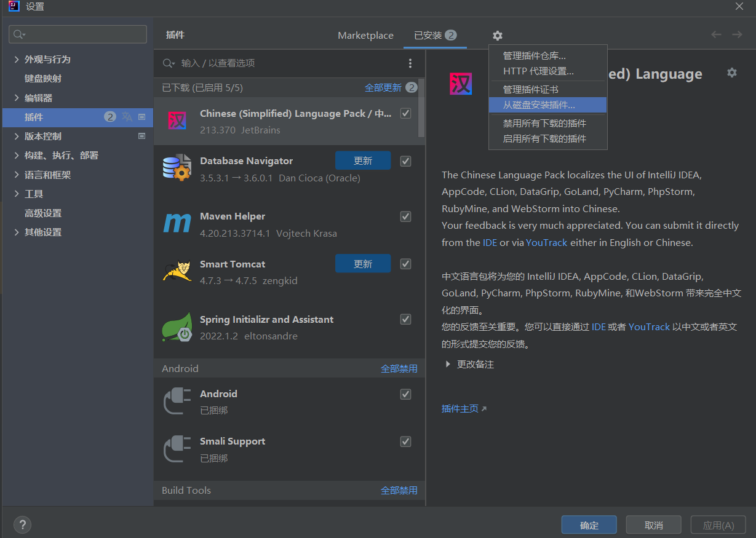Click the IDE link in the Chinese description
Viewport: 756px width, 538px height.
coord(599,326)
